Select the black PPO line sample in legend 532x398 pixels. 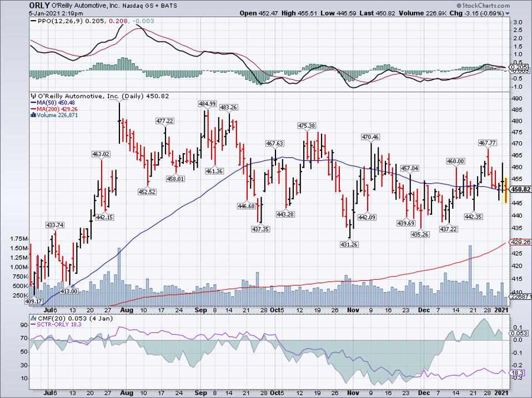[33, 21]
